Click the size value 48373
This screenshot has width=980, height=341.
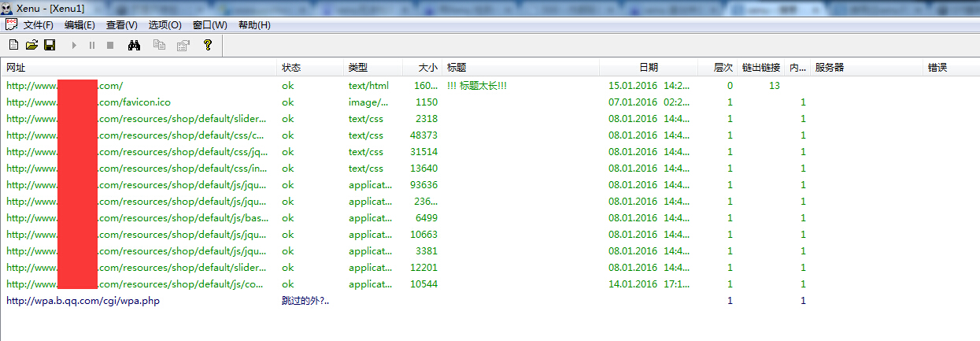[424, 135]
